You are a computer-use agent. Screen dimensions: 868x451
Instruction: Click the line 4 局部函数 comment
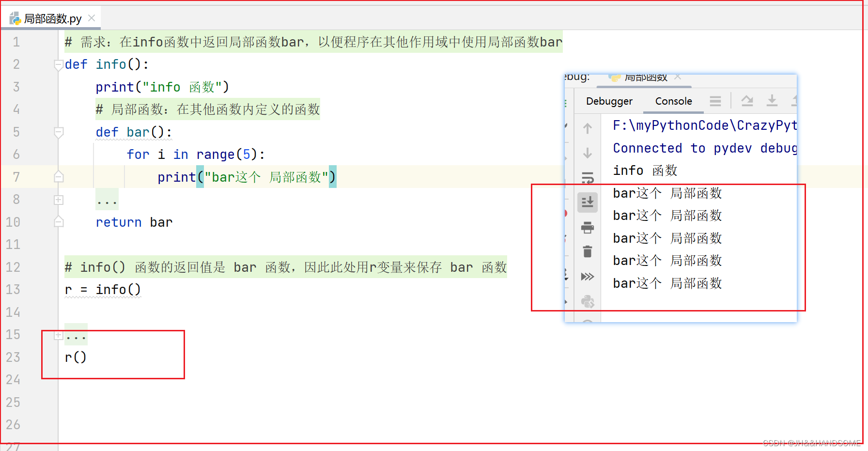(x=208, y=109)
